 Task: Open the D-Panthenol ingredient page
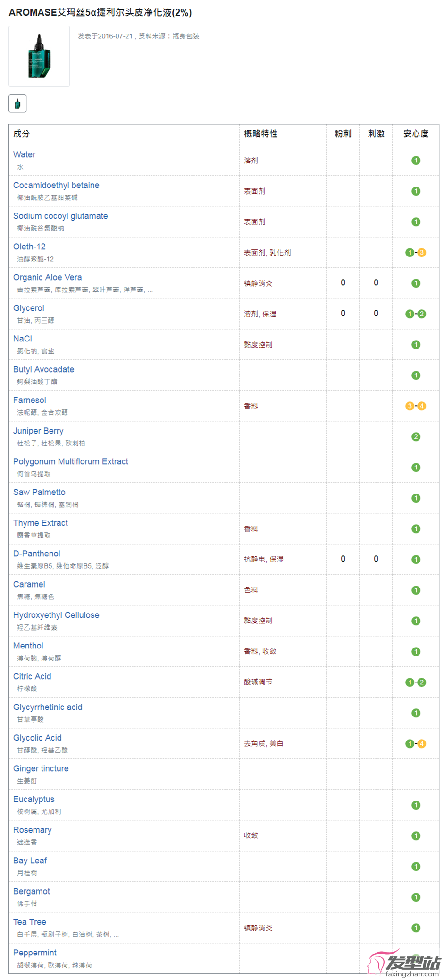(37, 554)
